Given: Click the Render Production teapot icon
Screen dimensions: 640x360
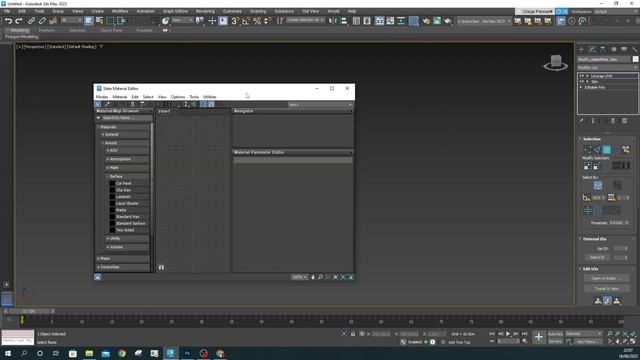Looking at the screenshot, I should 448,21.
